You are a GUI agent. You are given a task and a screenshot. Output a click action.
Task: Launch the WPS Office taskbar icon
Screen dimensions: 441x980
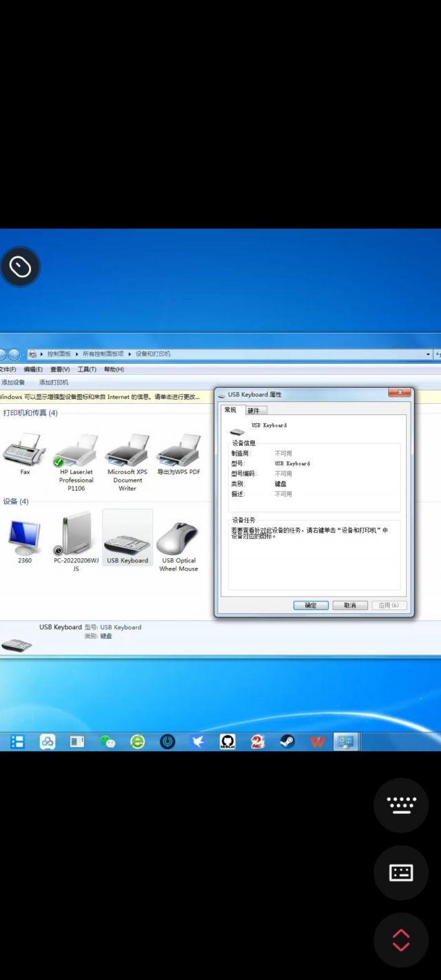pos(317,742)
